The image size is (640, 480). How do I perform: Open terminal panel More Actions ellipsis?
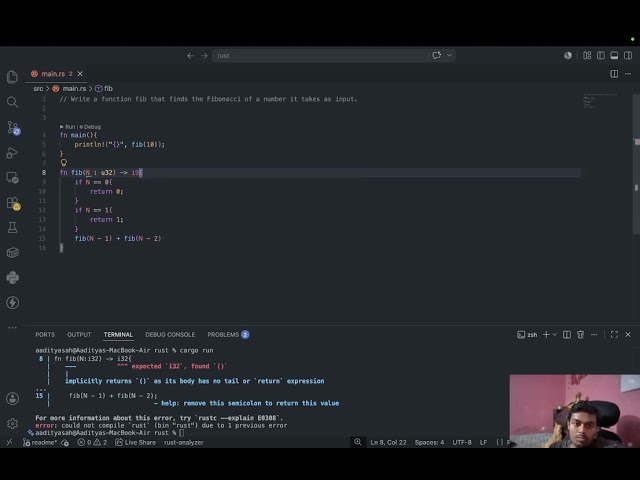pos(594,335)
